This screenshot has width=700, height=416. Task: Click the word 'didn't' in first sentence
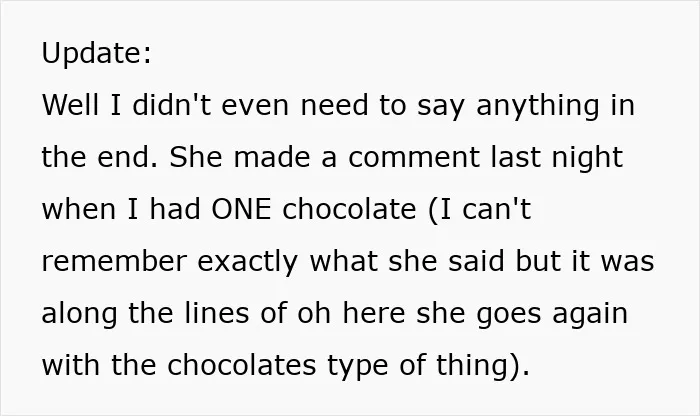click(171, 105)
